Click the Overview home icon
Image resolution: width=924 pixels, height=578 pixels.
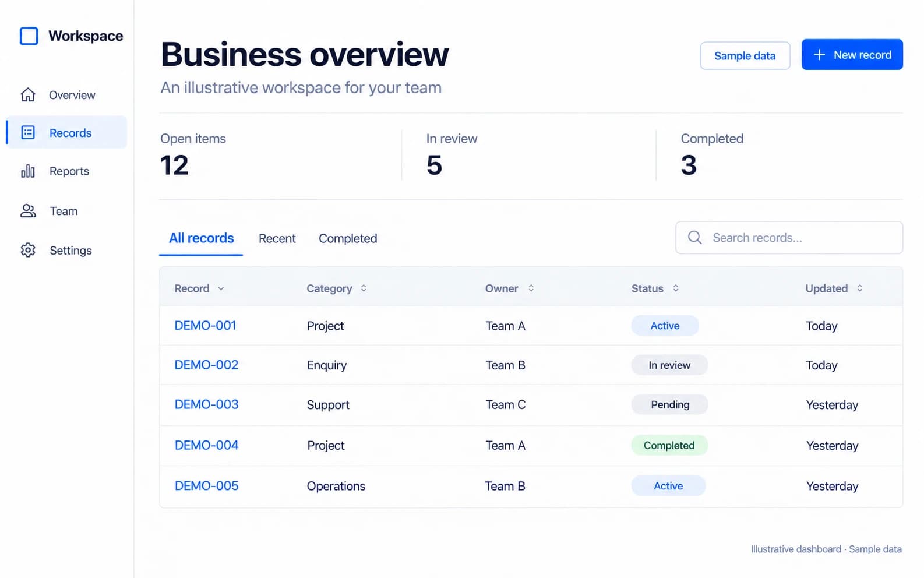[28, 94]
